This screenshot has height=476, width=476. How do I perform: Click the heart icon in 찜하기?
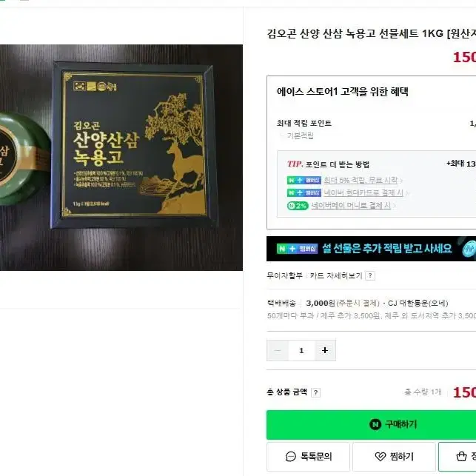click(x=380, y=456)
